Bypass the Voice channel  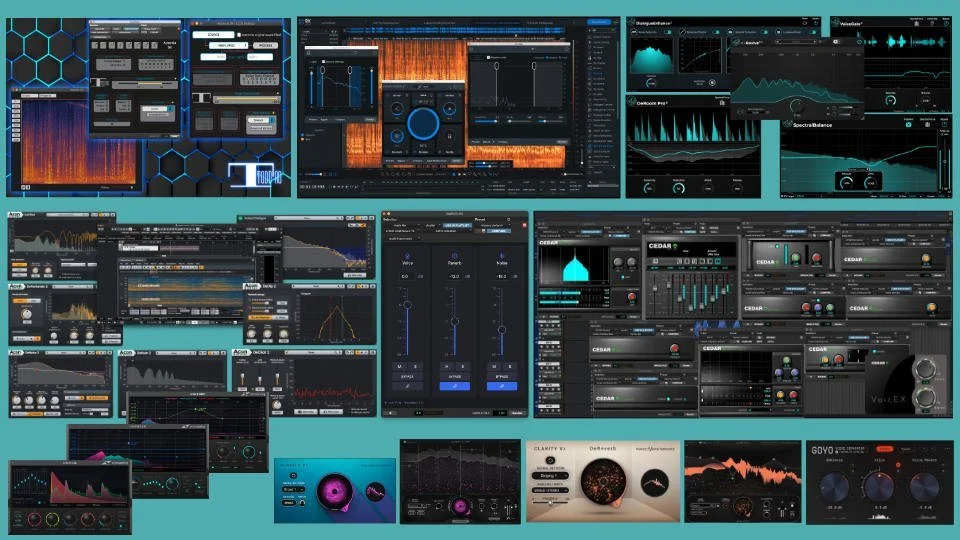(408, 377)
